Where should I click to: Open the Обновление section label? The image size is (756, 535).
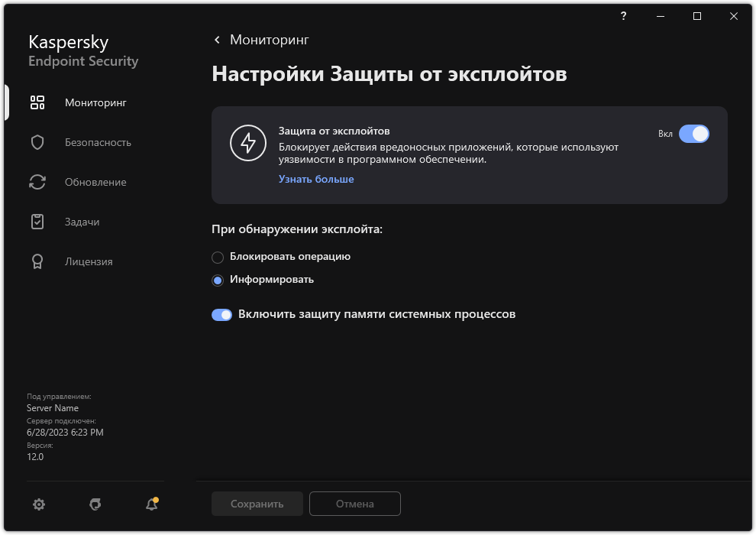95,182
